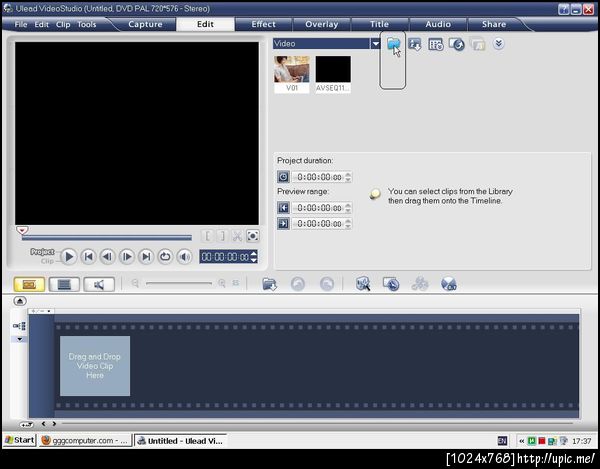Click the Smart Proxy / Enable Ripple tool icon
Image resolution: width=600 pixels, height=469 pixels.
[362, 284]
